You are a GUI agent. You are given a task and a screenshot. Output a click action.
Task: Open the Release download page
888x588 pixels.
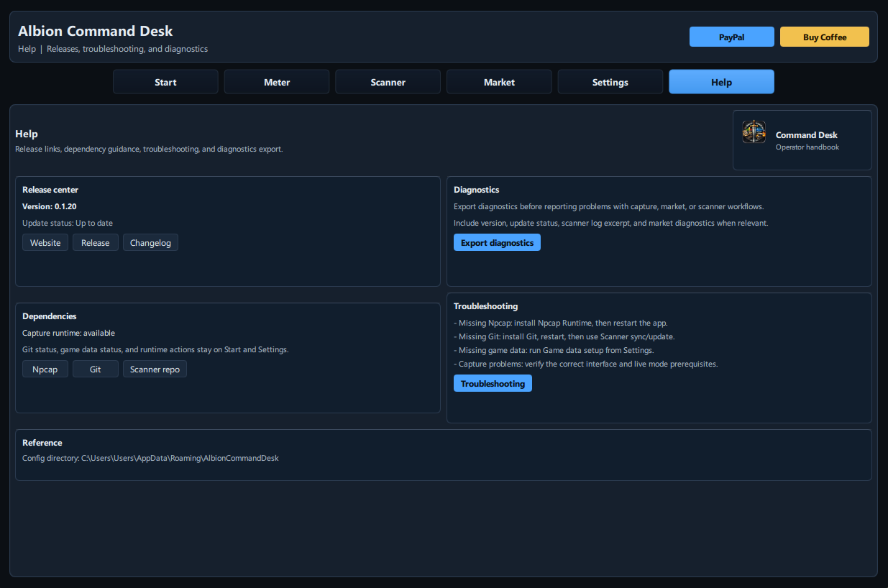pyautogui.click(x=95, y=242)
